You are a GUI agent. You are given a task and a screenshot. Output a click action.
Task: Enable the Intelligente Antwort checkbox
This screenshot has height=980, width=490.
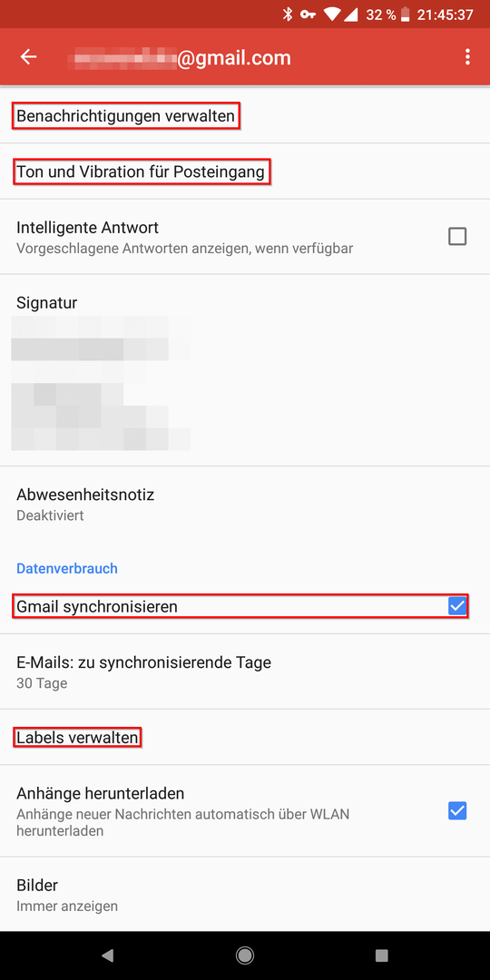pos(457,236)
